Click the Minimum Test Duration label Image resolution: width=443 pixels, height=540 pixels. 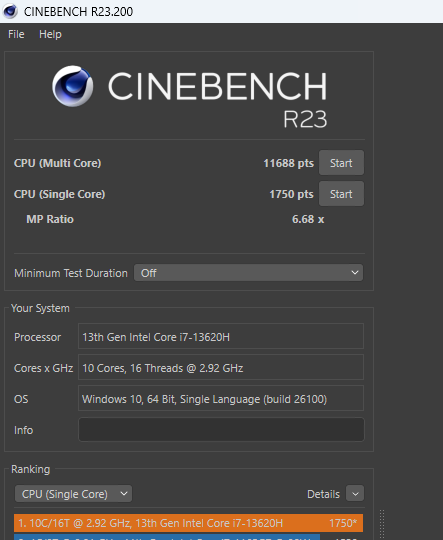click(71, 273)
